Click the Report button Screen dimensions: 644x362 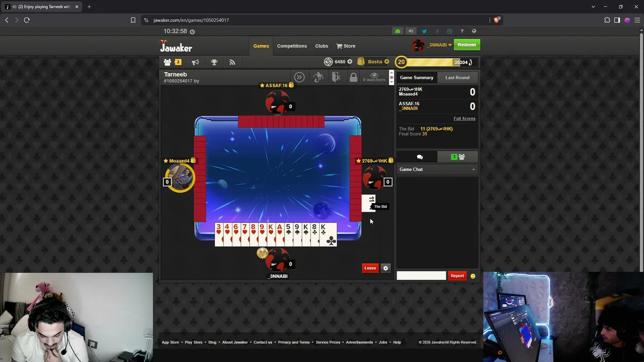(457, 276)
